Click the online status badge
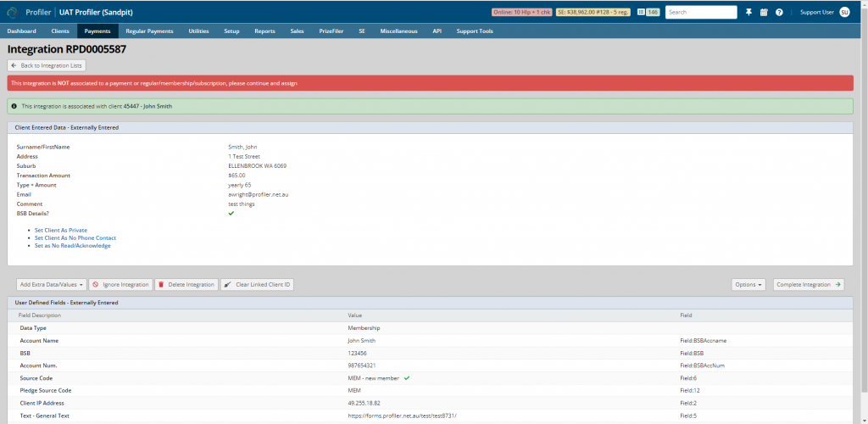This screenshot has height=424, width=868. pyautogui.click(x=521, y=12)
